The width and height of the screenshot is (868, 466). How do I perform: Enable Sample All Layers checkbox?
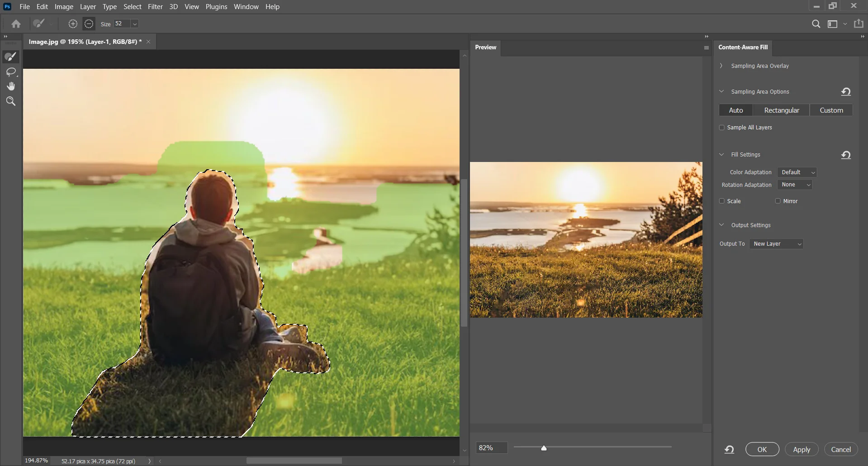click(x=722, y=128)
